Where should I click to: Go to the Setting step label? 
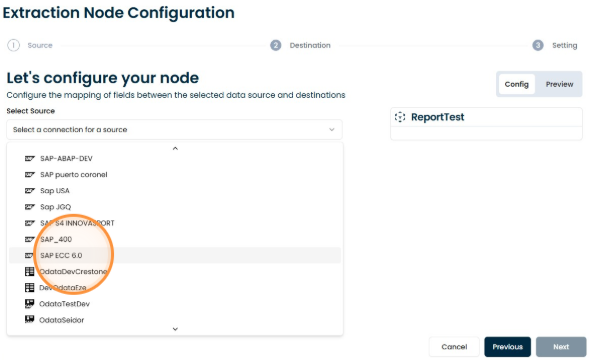[x=565, y=45]
